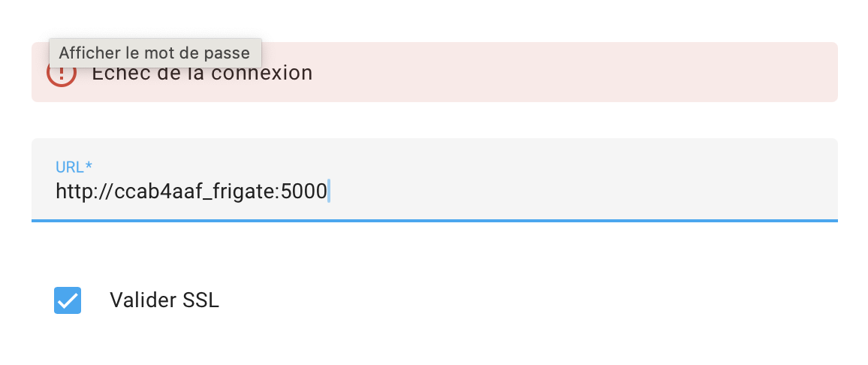Focus the URL input field
Screen dimensions: 868x365
pyautogui.click(x=434, y=192)
